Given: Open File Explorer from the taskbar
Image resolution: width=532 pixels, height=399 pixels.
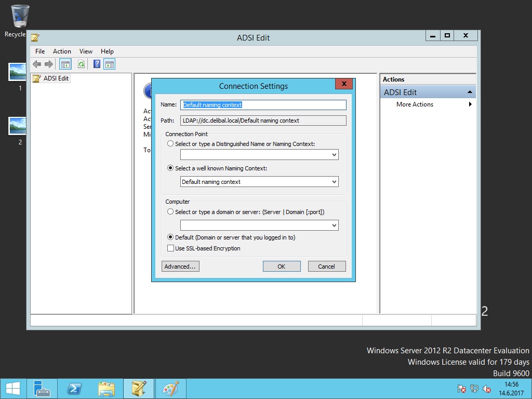Looking at the screenshot, I should pos(107,389).
